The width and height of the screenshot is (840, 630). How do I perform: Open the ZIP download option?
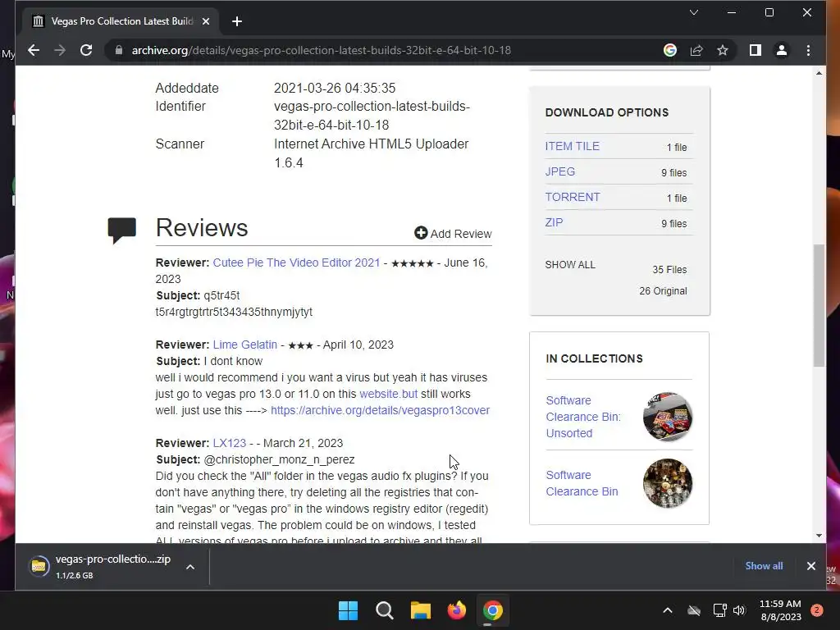point(554,222)
